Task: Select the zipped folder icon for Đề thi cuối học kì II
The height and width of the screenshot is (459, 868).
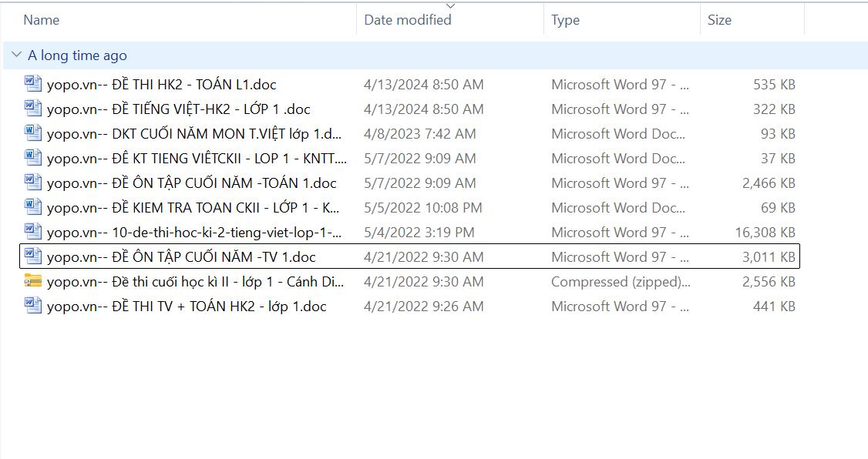Action: (32, 281)
